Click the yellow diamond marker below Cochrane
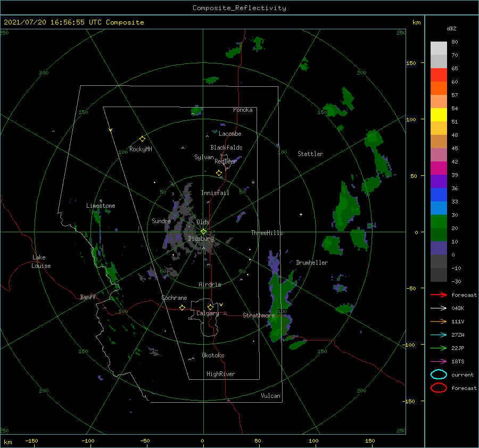479x448 pixels. click(182, 307)
